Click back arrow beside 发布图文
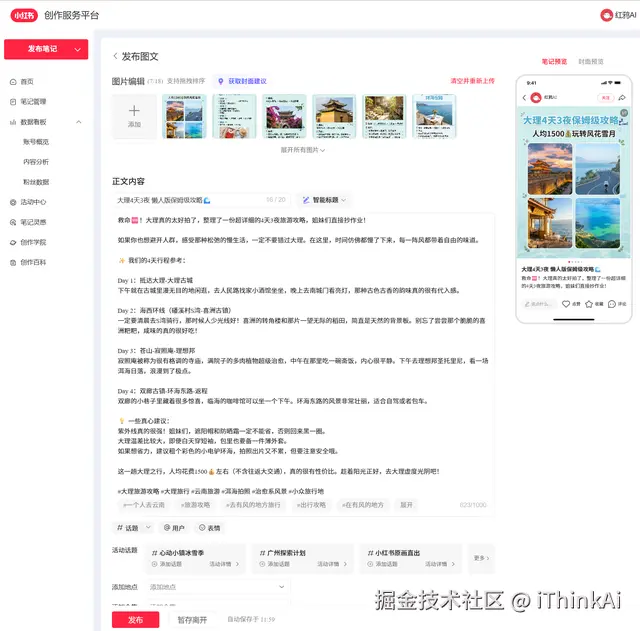 click(x=116, y=56)
